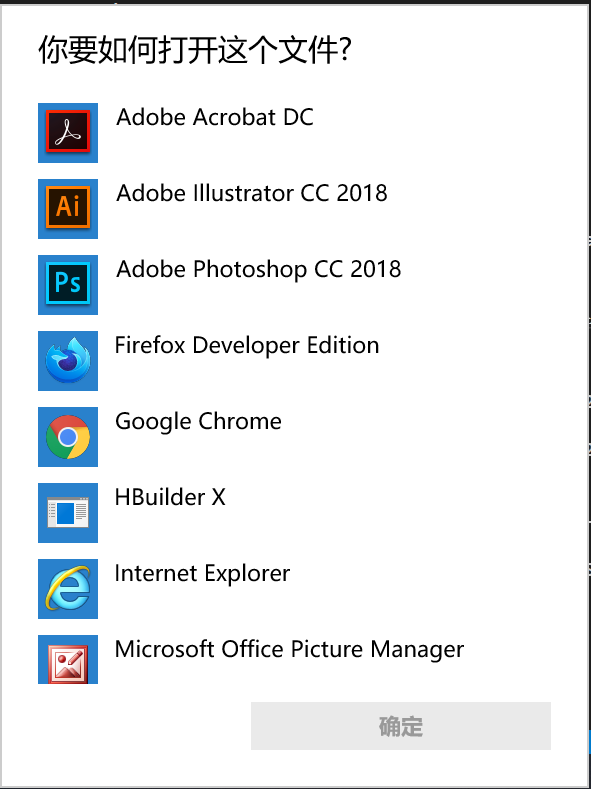This screenshot has height=789, width=591.
Task: Click the "你要如何打开这个文件?" heading
Action: [x=195, y=50]
